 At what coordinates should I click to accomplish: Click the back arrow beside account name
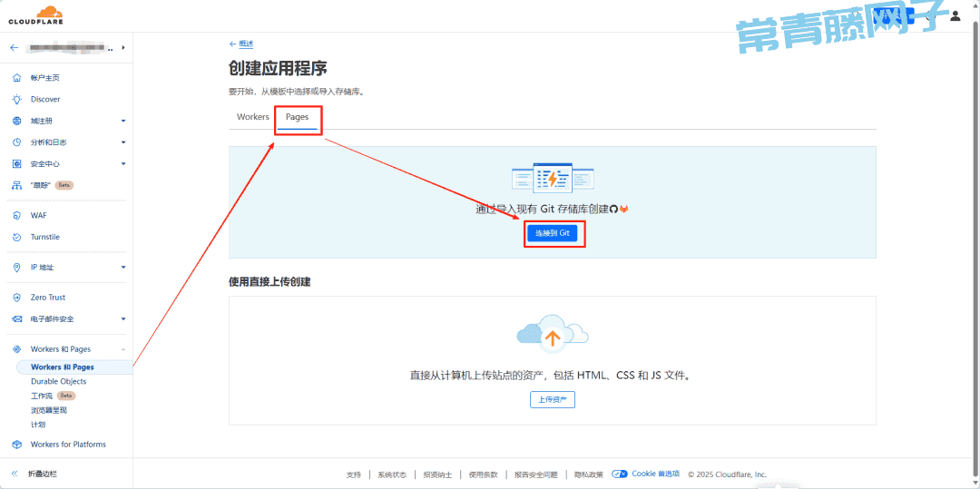(x=15, y=47)
